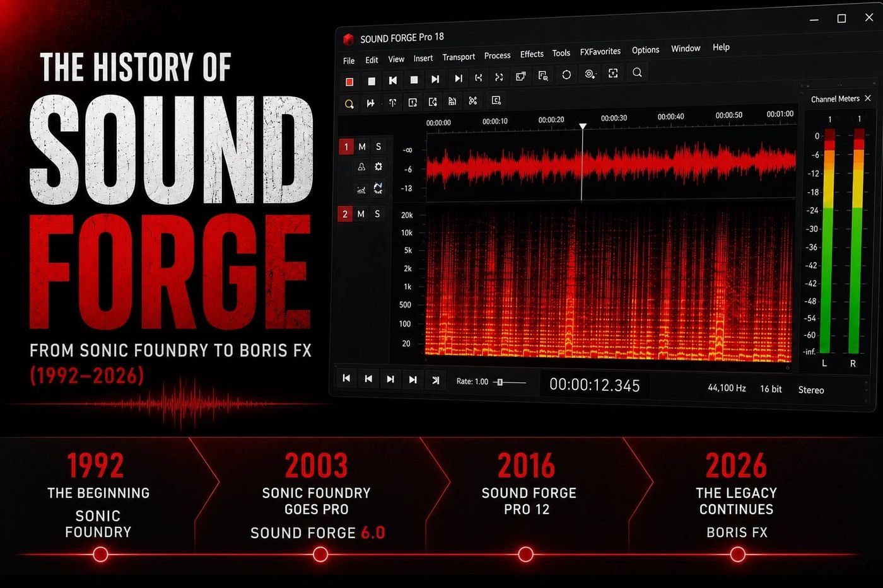883x588 pixels.
Task: Click the SOUND FORGE 6.0 timeline text
Action: coord(317,533)
